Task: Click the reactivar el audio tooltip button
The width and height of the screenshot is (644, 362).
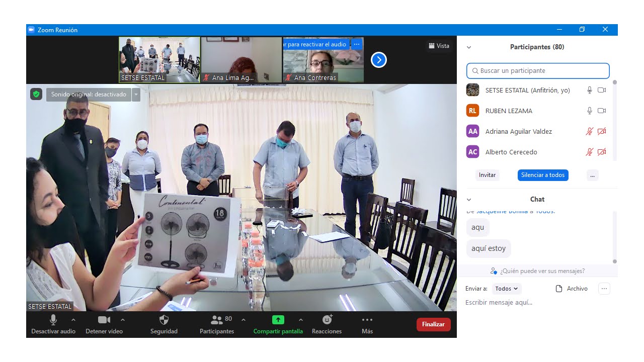Action: pyautogui.click(x=316, y=44)
